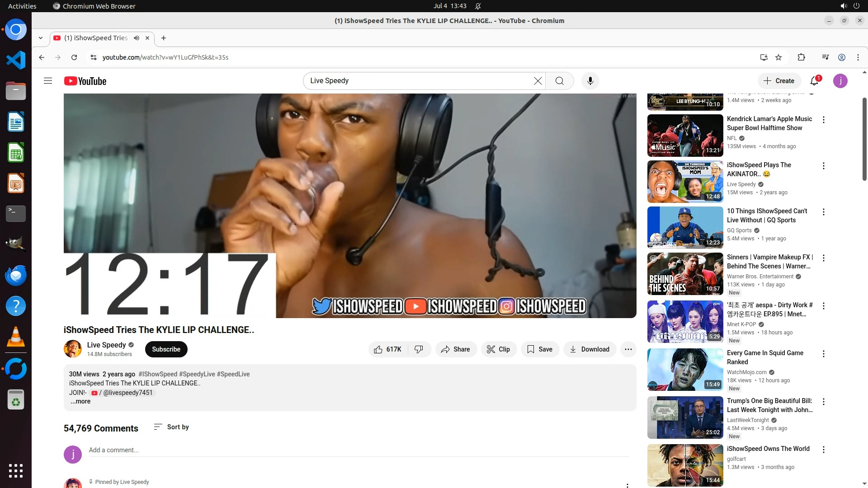This screenshot has width=868, height=488.
Task: Subscribe to Live Speedy channel
Action: tap(166, 349)
